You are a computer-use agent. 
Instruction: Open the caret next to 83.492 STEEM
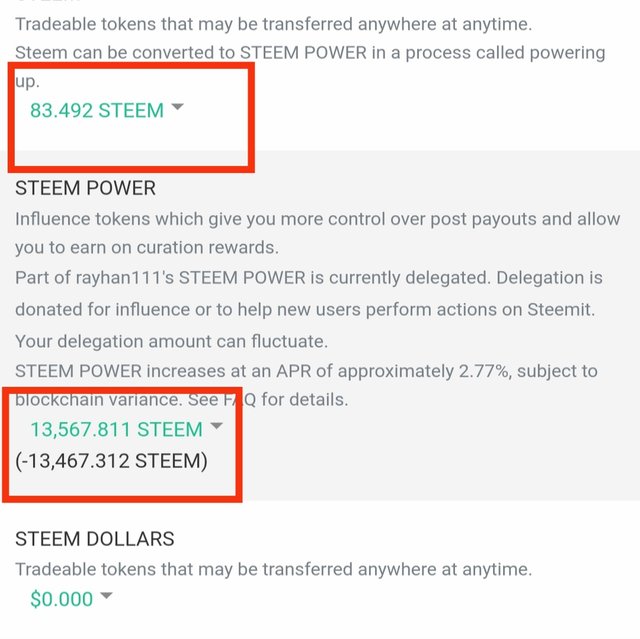(x=178, y=107)
